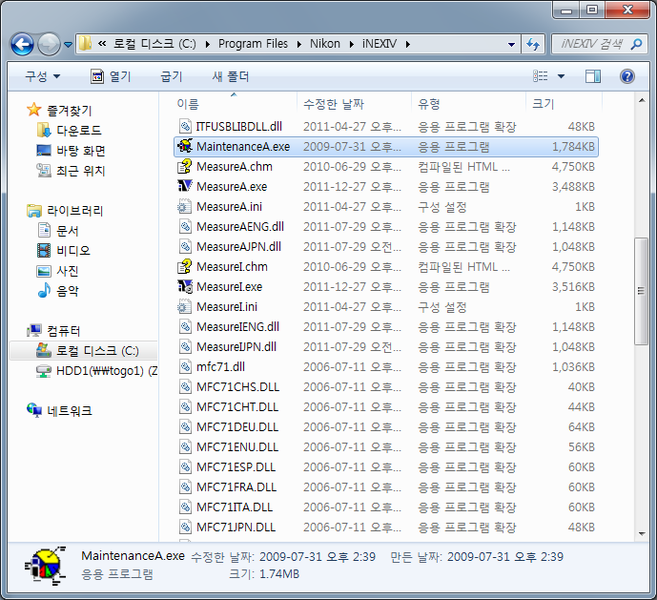Click the MeasureA.chm help file icon
Screen dimensions: 657x600
coord(184,166)
